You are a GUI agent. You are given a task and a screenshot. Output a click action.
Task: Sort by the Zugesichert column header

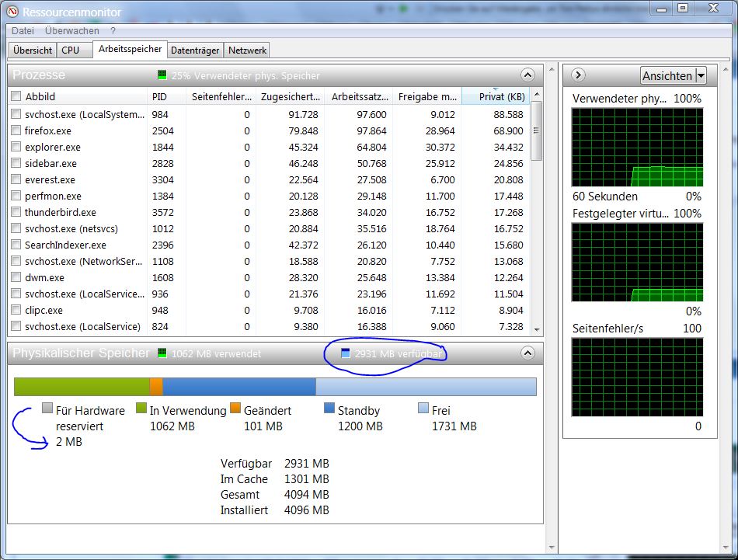click(x=291, y=96)
